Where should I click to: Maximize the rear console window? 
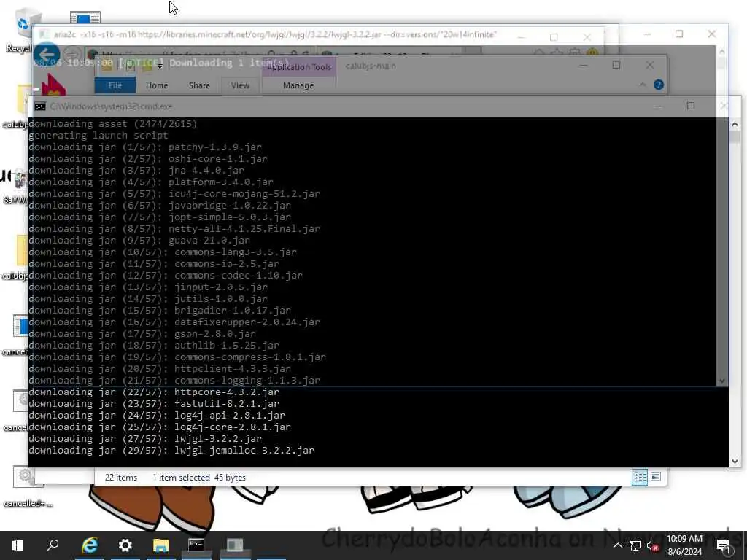click(679, 34)
